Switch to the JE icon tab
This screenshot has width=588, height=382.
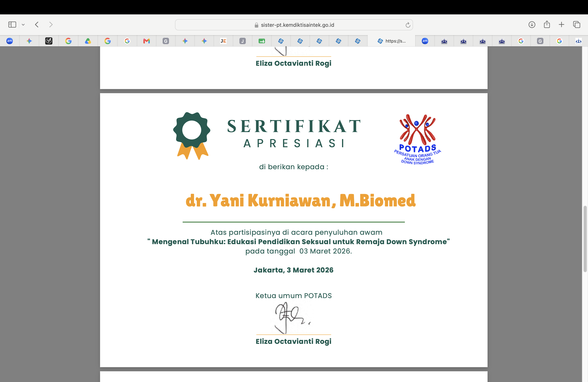(x=223, y=41)
